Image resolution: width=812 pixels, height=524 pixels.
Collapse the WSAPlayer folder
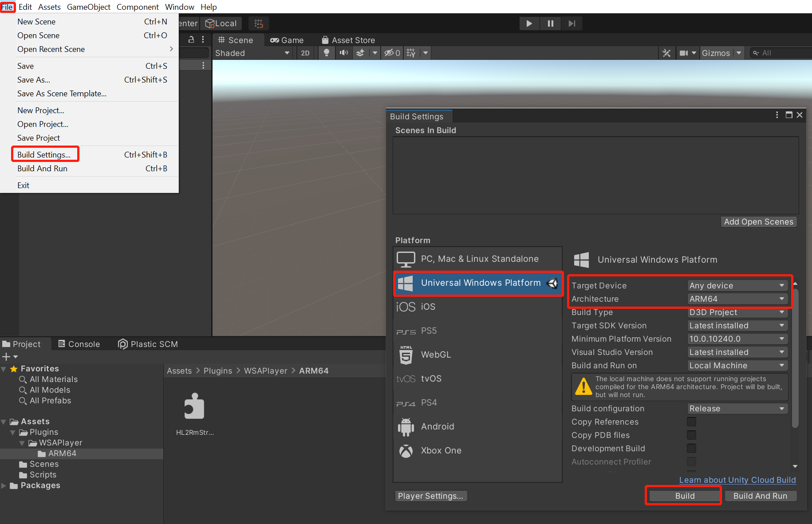[22, 443]
